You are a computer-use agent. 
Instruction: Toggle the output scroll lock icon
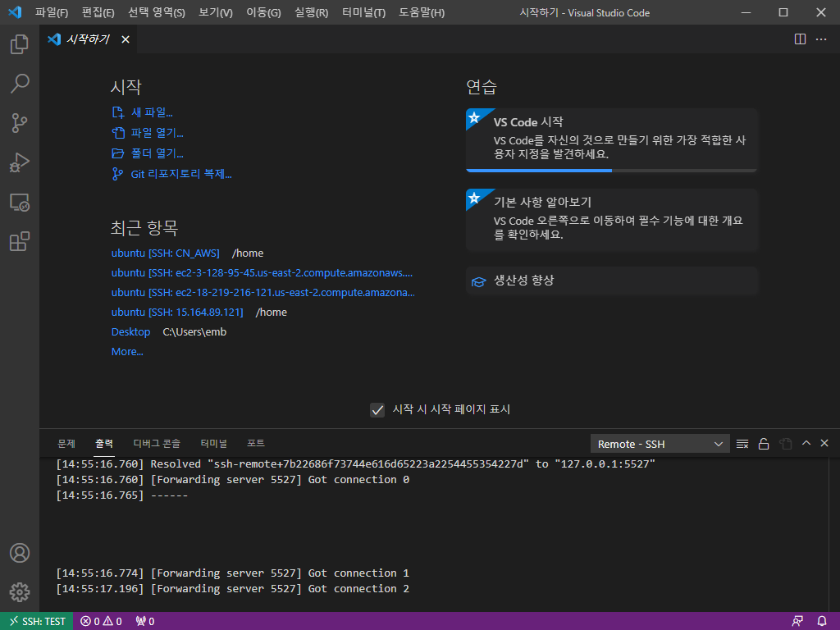click(764, 444)
